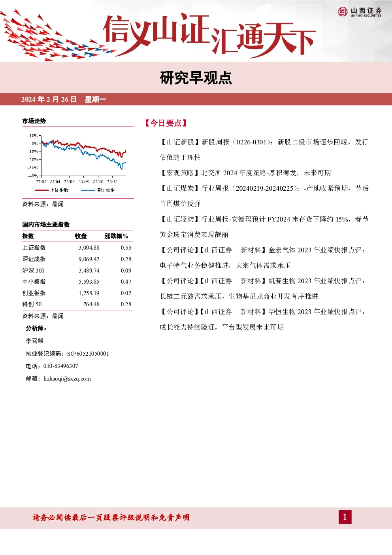The image size is (392, 555).
Task: Select the 沪深 300 row label
Action: 33,271
